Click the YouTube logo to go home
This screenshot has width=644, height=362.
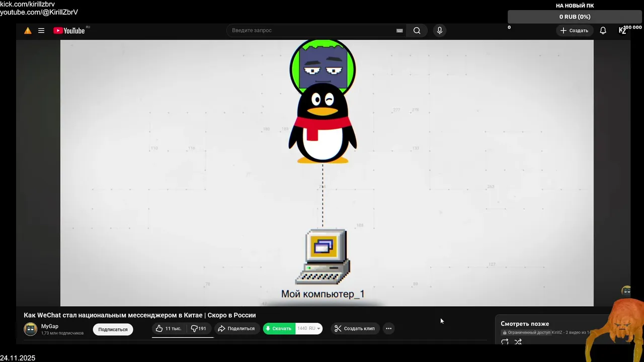pos(69,31)
